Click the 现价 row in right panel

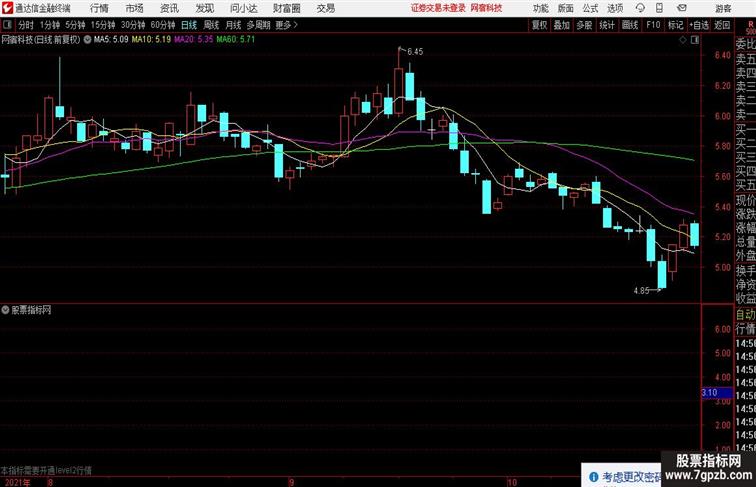745,200
